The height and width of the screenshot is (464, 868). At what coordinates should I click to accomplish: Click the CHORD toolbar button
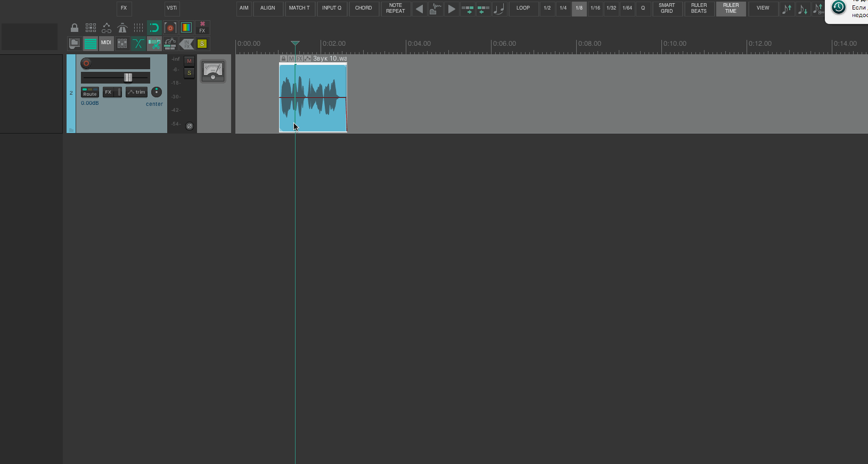pos(364,9)
